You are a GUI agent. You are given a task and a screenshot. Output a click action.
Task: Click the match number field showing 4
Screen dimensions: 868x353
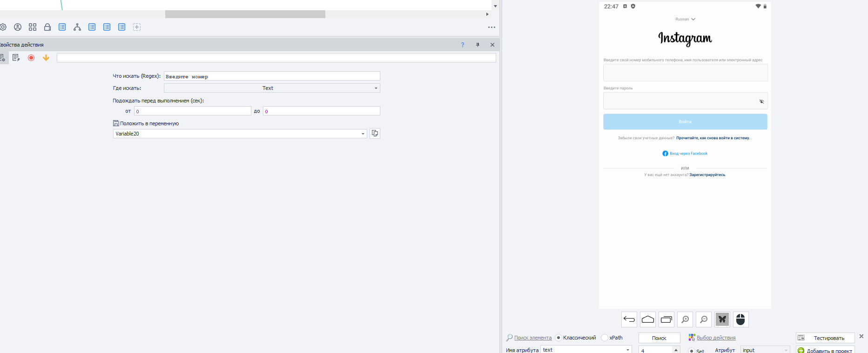pos(656,350)
